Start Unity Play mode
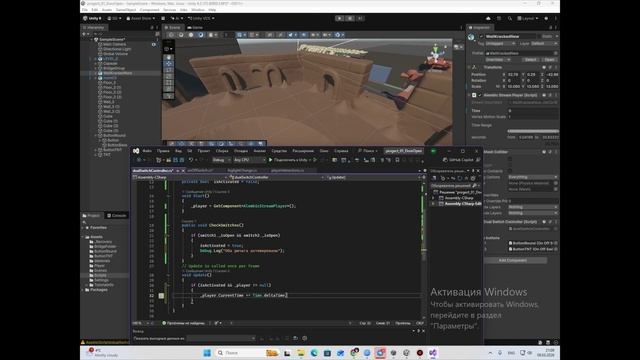This screenshot has height=360, width=640. [339, 18]
